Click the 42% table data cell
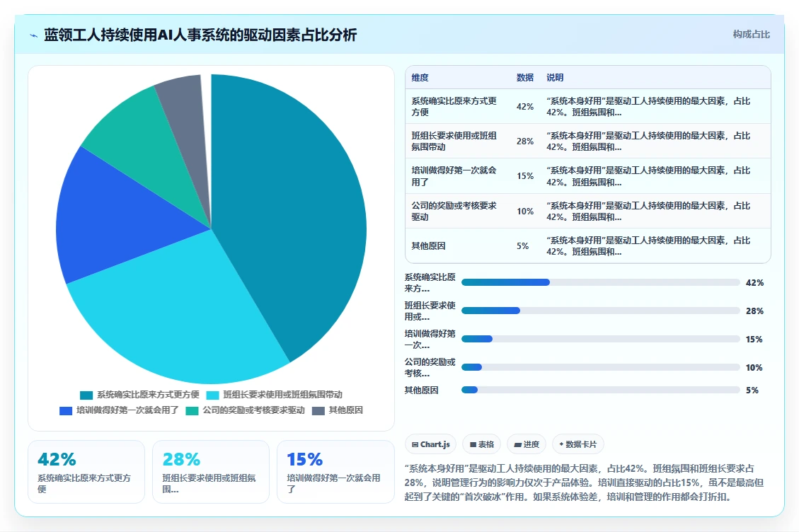The width and height of the screenshot is (799, 532). (x=525, y=107)
